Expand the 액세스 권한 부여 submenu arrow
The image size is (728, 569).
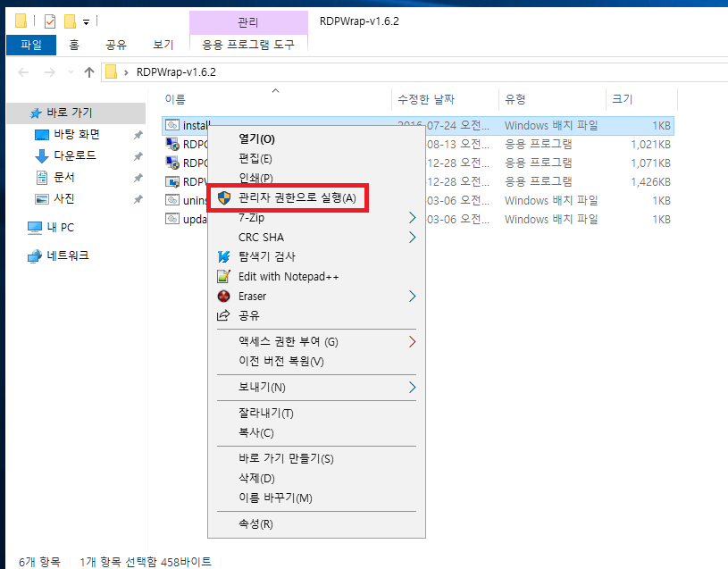click(412, 342)
